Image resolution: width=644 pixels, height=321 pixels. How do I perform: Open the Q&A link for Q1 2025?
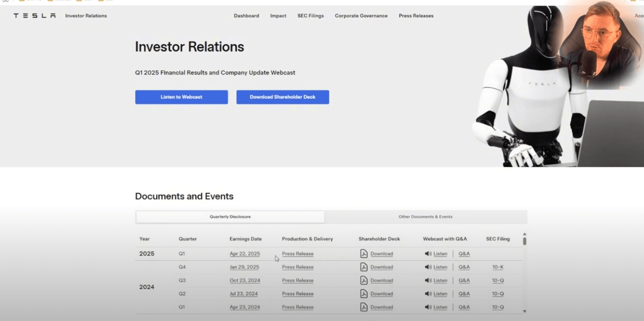point(464,254)
